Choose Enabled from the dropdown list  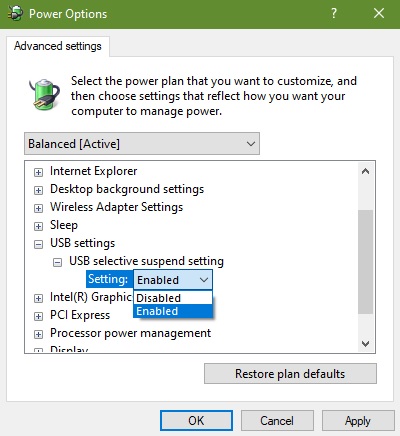point(173,311)
